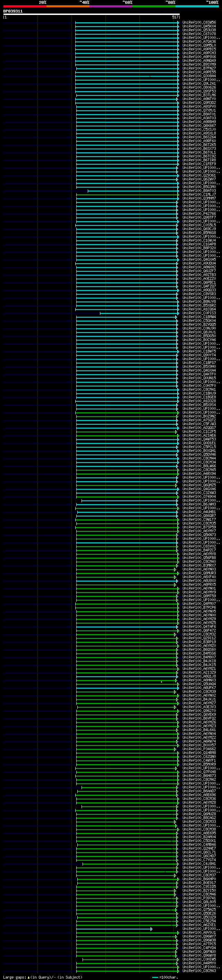Select hit label UniRef100_C5XSJ0

(199, 129)
